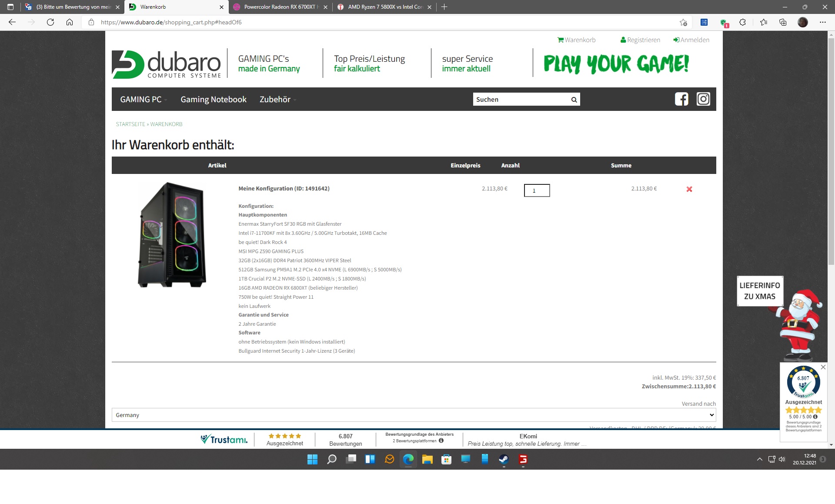Open the Gaming Notebook menu item
Image resolution: width=835 pixels, height=504 pixels.
click(x=214, y=100)
